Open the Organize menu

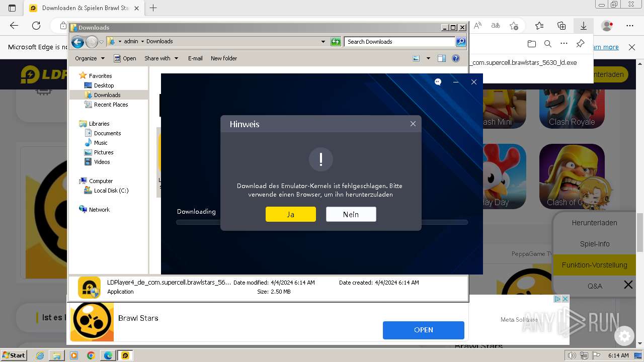[90, 58]
